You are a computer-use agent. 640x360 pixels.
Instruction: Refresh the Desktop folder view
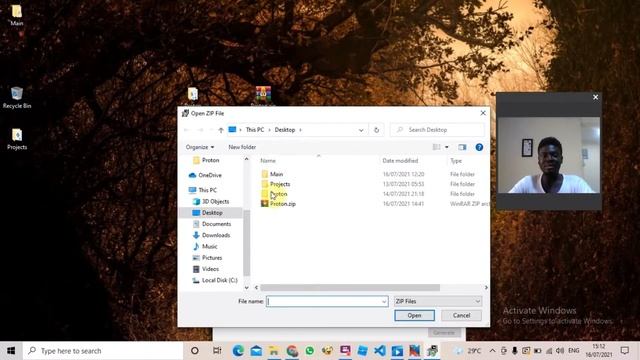click(376, 130)
